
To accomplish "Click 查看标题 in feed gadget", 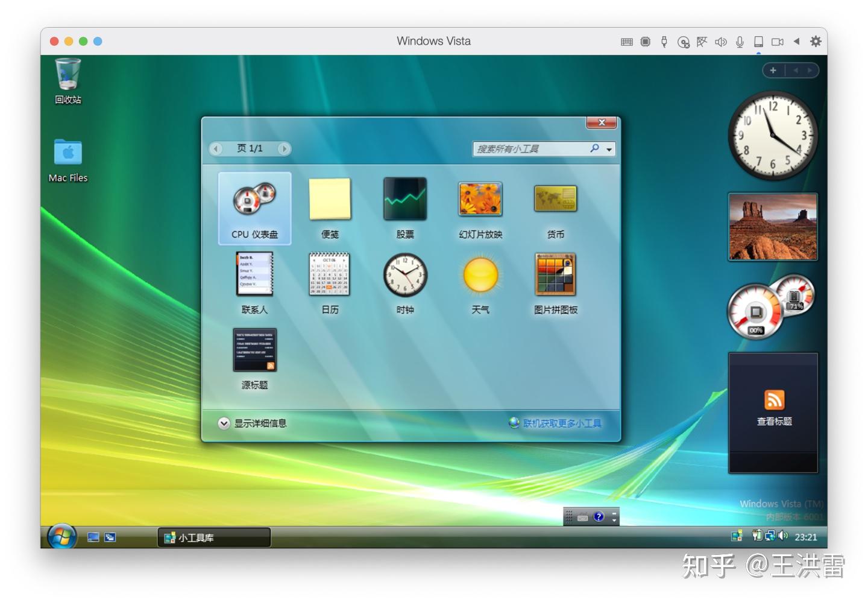I will pyautogui.click(x=774, y=422).
